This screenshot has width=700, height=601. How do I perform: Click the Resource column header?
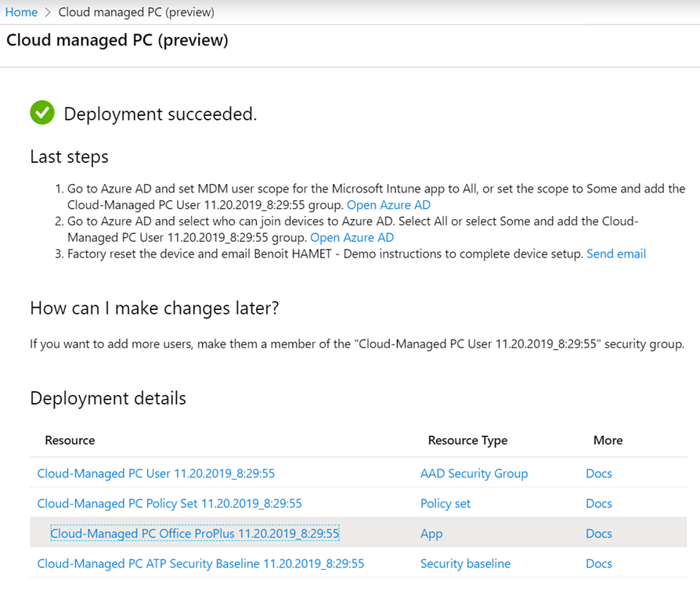[x=70, y=441]
